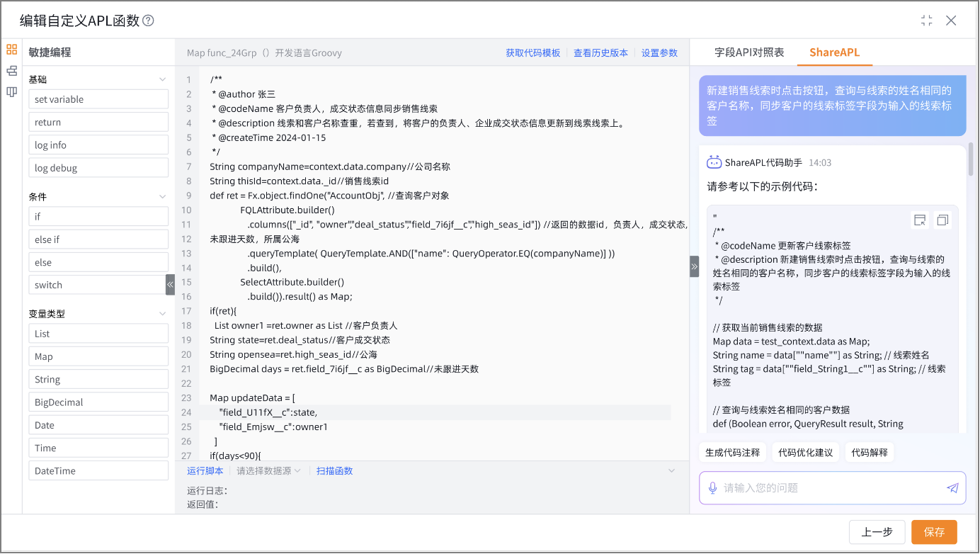Image resolution: width=980 pixels, height=554 pixels.
Task: Insert the return snippet
Action: coord(98,122)
